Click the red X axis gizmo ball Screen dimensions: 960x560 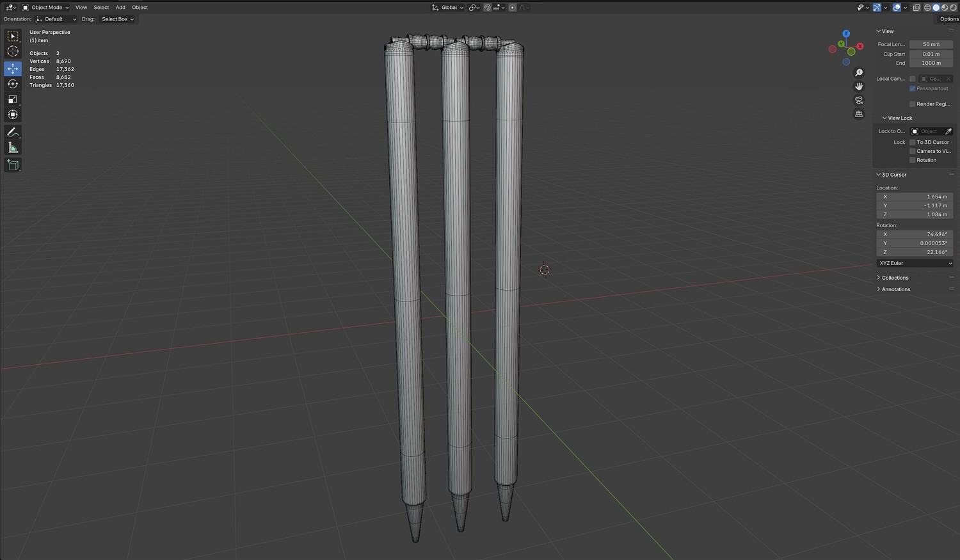(x=860, y=46)
